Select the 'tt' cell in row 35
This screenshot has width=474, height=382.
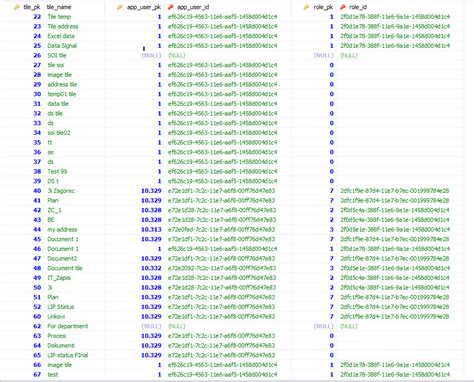tap(50, 142)
